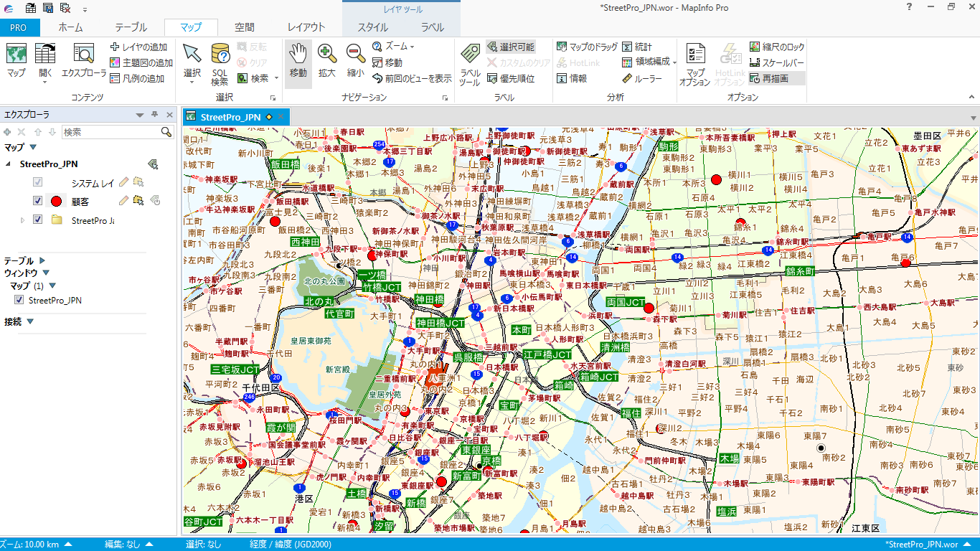Click 優先順位 label priority
Screen dimensions: 980x551
pyautogui.click(x=511, y=78)
